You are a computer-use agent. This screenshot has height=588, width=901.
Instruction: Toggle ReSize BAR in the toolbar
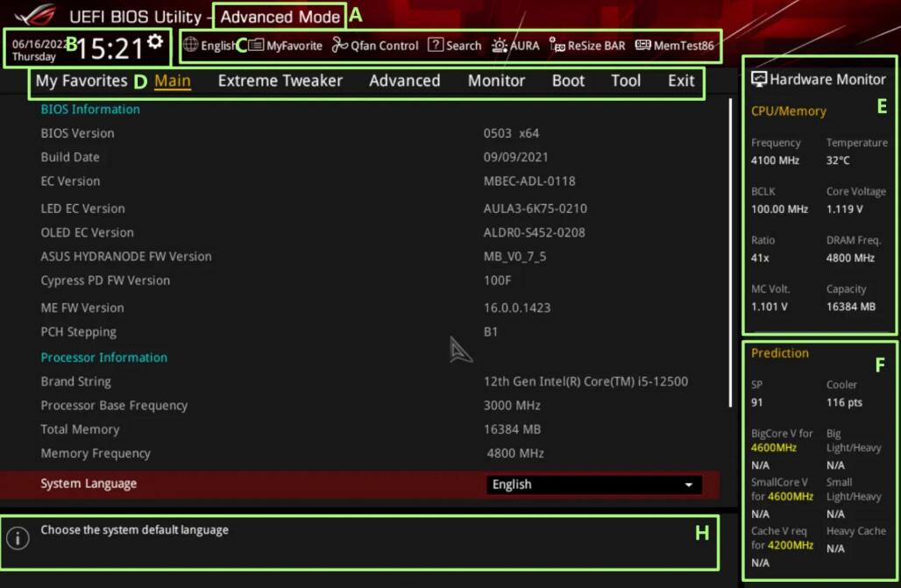point(557,46)
